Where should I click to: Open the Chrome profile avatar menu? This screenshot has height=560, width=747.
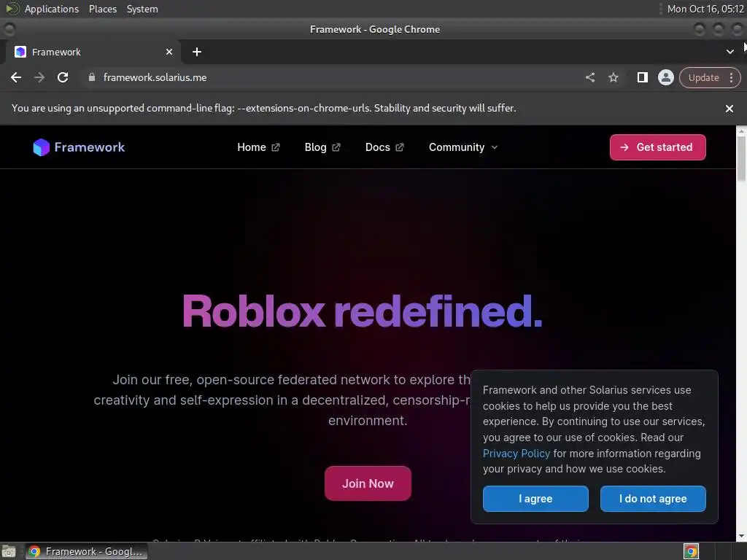pyautogui.click(x=665, y=77)
